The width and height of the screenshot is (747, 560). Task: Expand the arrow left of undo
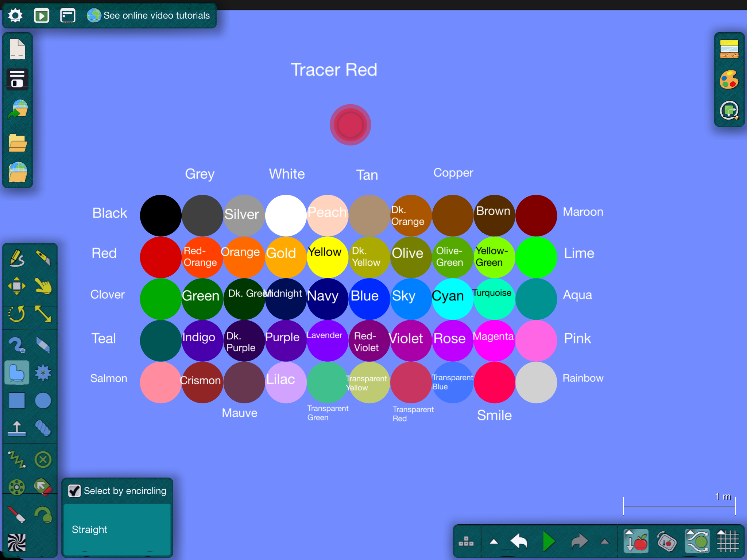pos(494,541)
